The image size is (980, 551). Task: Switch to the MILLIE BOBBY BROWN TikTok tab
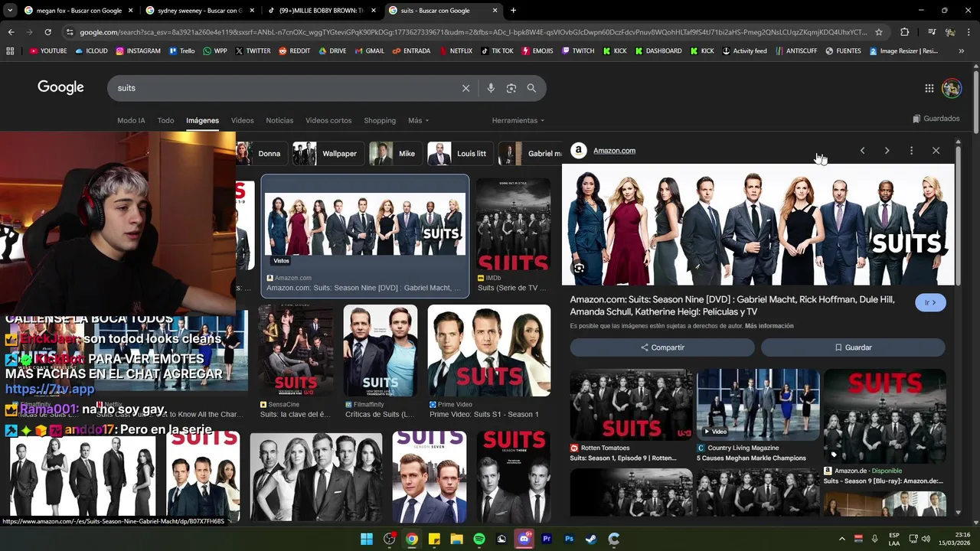coord(322,11)
